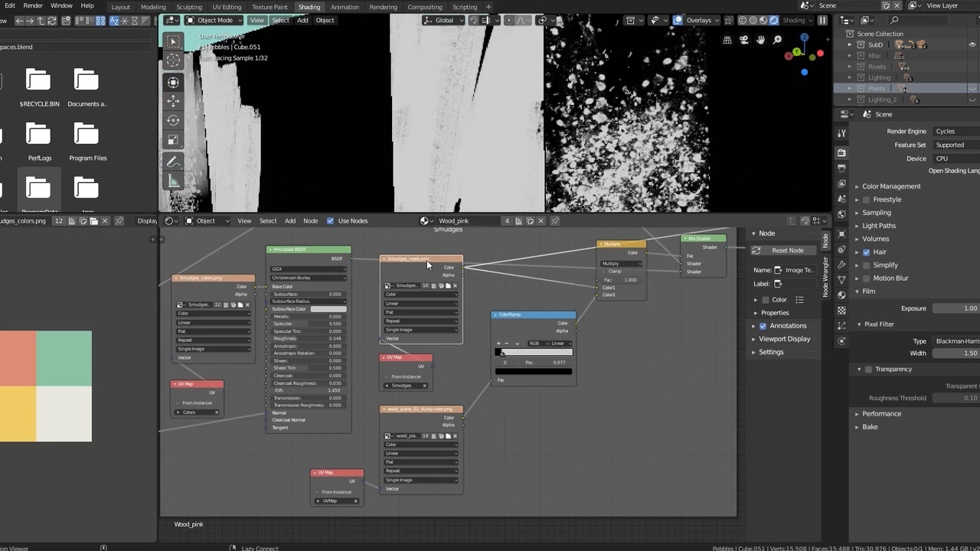Uncheck the Annotations checkbox
The image size is (980, 551).
763,326
